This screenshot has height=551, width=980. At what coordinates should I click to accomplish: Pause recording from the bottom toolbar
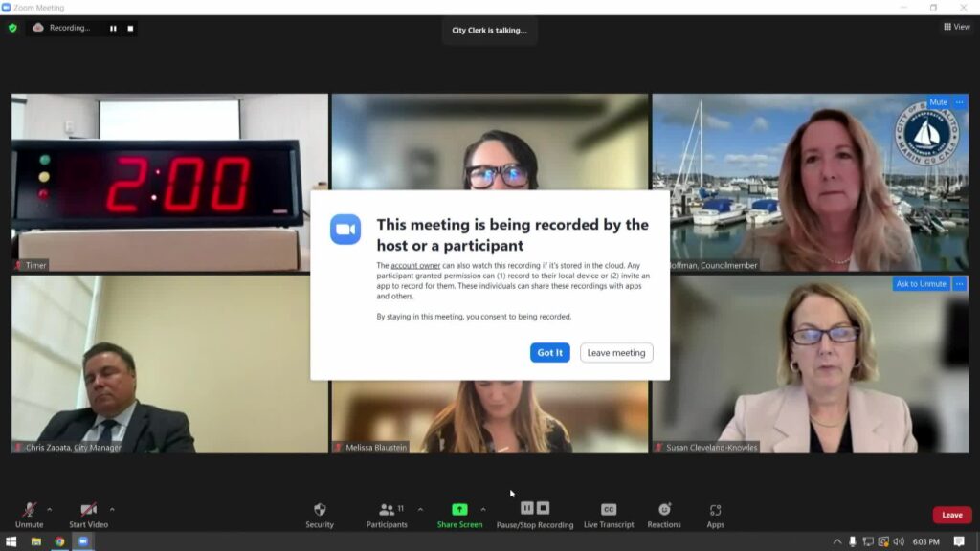527,508
